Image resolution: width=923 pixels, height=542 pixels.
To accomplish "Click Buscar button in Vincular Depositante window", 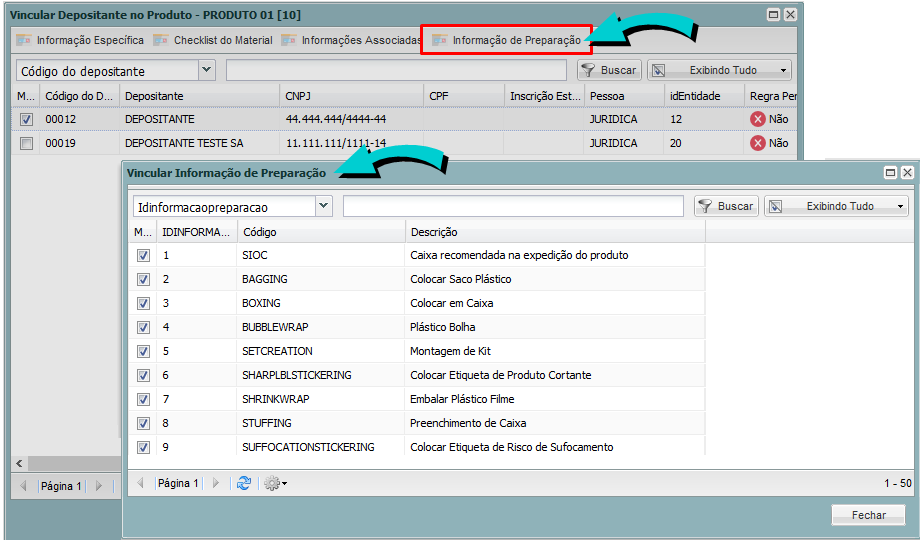I will (x=609, y=70).
